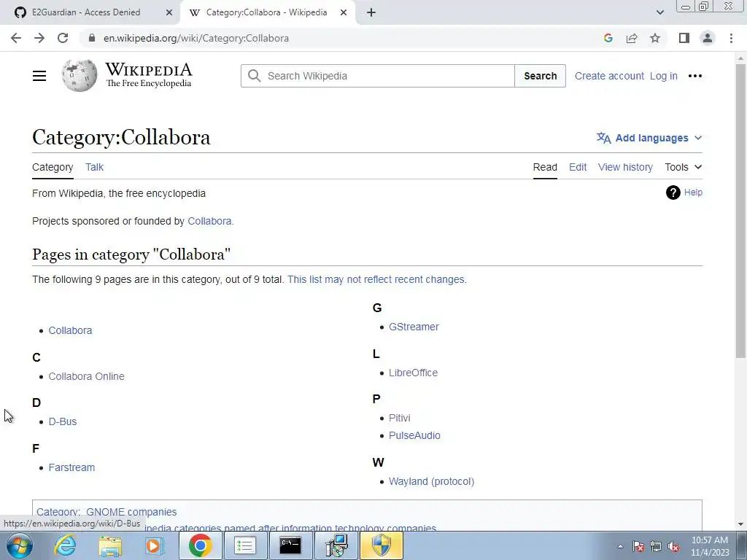
Task: Open the shield security taskbar item
Action: tap(381, 545)
